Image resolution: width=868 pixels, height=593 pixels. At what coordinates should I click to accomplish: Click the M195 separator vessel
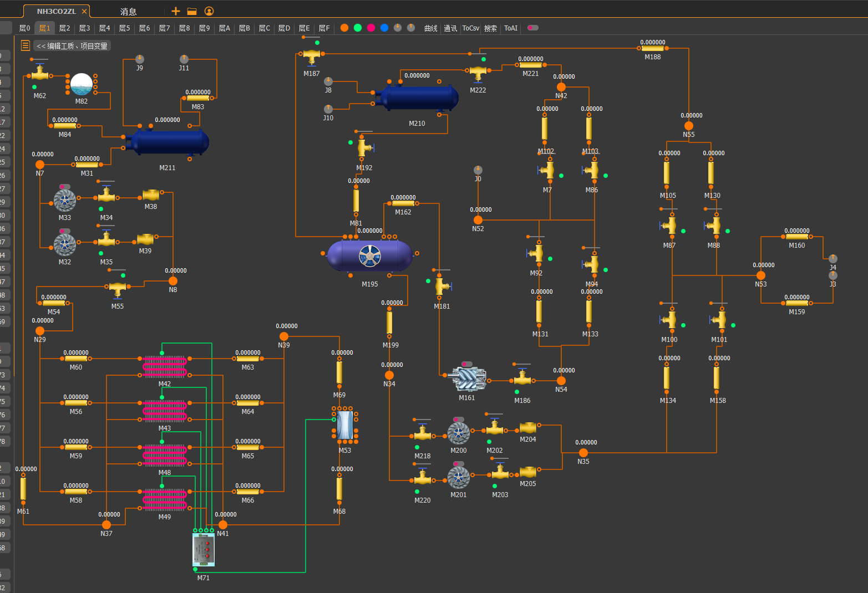click(370, 256)
